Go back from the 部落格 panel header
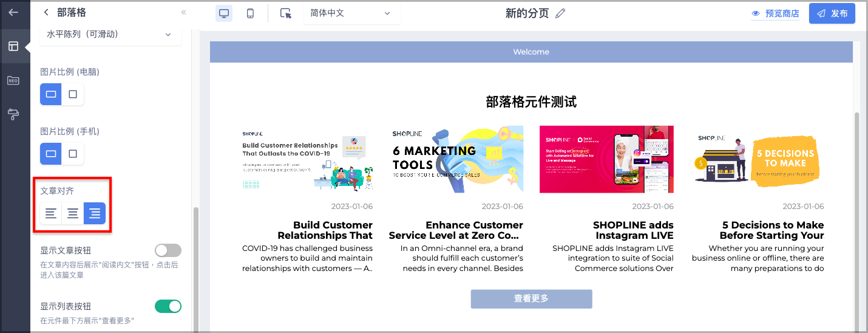 tap(46, 12)
